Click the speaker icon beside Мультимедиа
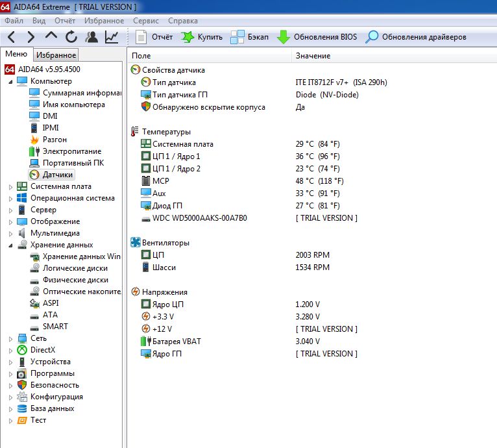Screen dimensions: 497x448 pyautogui.click(x=22, y=233)
